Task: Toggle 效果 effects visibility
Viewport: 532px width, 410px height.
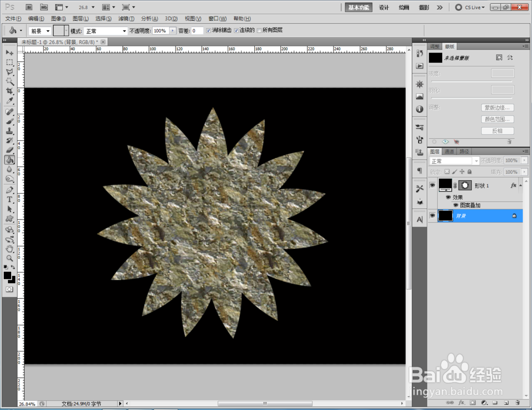Action: coord(448,197)
